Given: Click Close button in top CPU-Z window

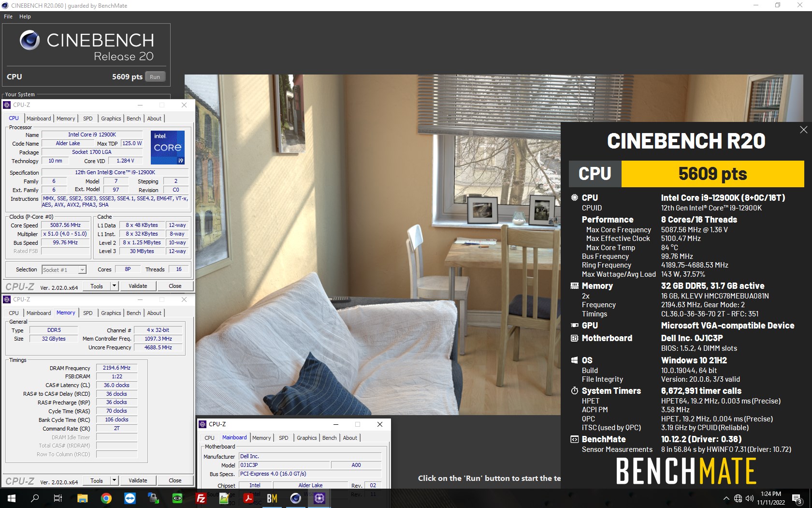Looking at the screenshot, I should tap(175, 286).
